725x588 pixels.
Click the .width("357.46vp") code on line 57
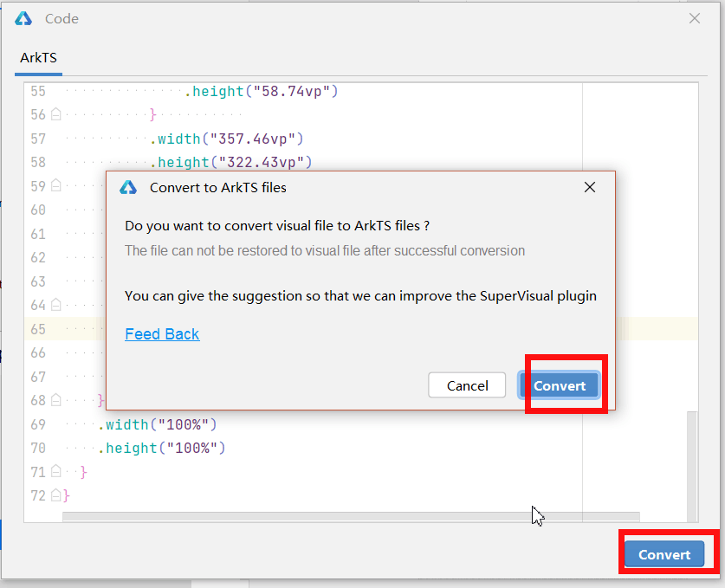(227, 139)
